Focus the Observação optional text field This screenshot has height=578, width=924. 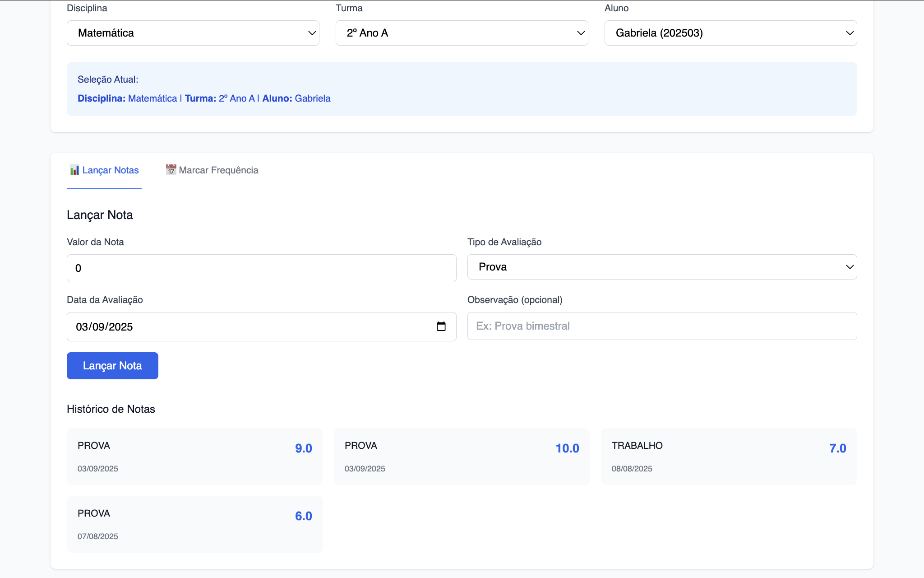coord(661,326)
